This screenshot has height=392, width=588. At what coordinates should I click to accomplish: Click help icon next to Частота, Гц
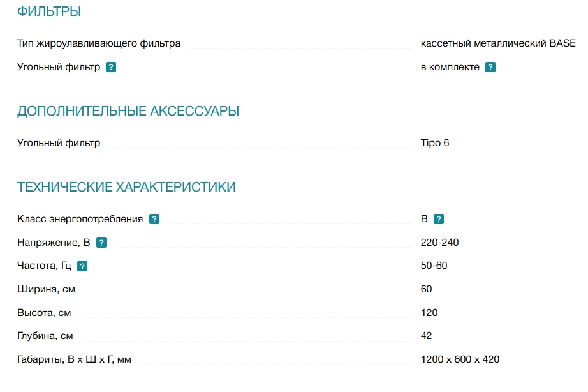82,266
